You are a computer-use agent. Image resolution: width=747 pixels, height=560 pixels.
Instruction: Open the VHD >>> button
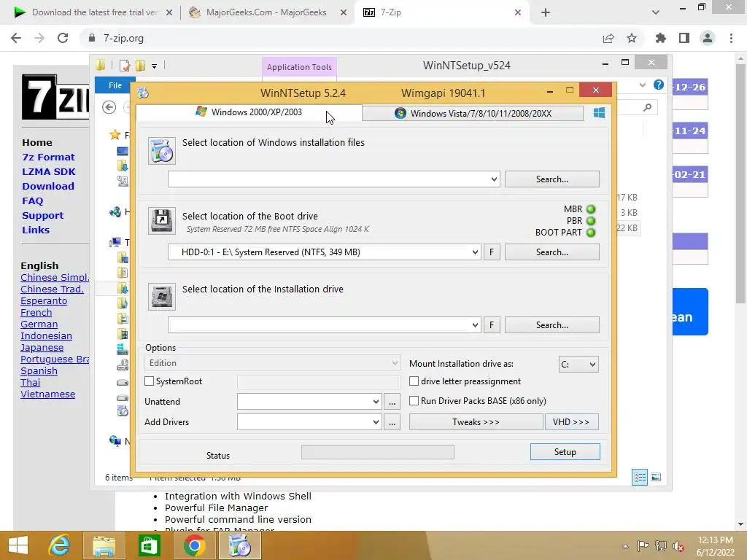572,422
